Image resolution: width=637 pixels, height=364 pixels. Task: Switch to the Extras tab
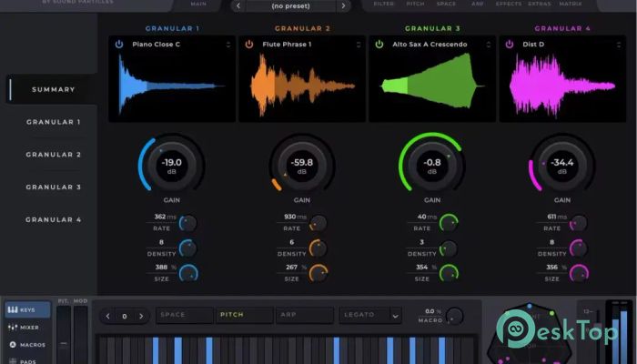point(540,4)
